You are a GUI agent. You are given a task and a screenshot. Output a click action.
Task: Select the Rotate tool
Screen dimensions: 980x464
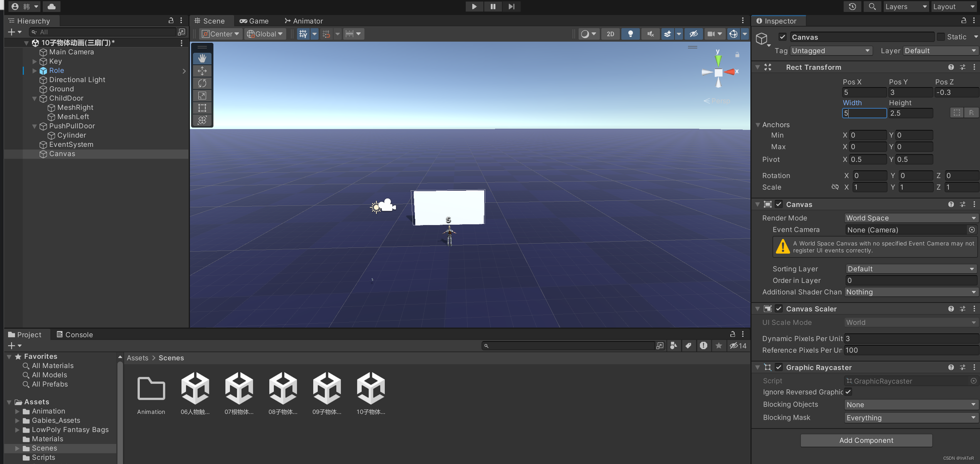202,83
